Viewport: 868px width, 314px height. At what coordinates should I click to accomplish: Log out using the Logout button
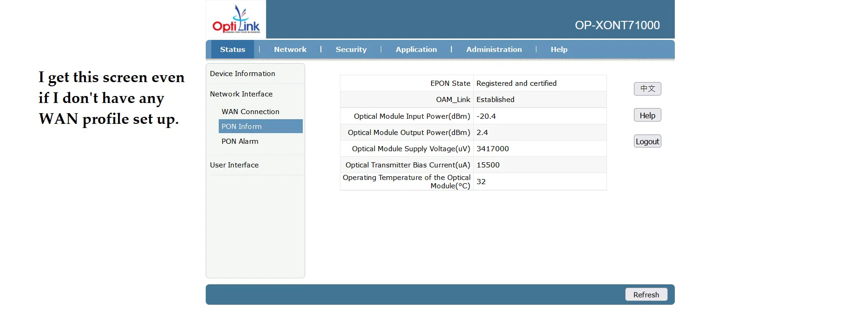pos(647,141)
